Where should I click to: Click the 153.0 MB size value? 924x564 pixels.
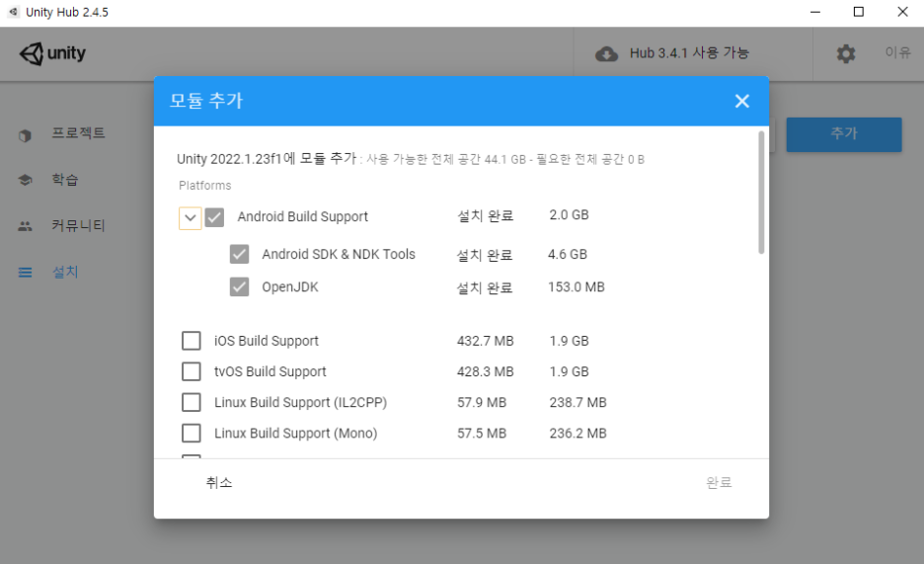pyautogui.click(x=577, y=287)
